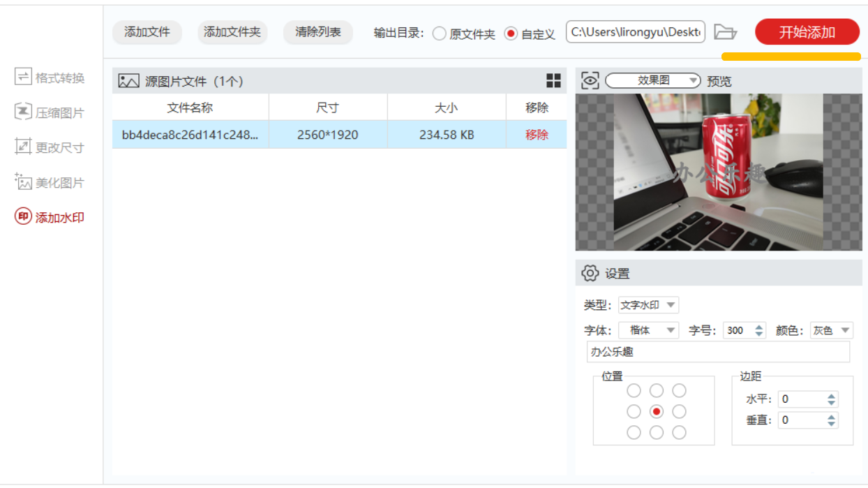Select the 原文件夹 output option
868x488 pixels.
(440, 33)
